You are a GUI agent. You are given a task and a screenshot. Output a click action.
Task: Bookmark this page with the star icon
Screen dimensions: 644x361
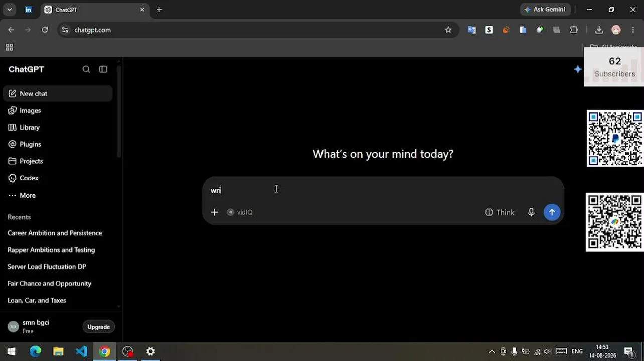pyautogui.click(x=448, y=30)
